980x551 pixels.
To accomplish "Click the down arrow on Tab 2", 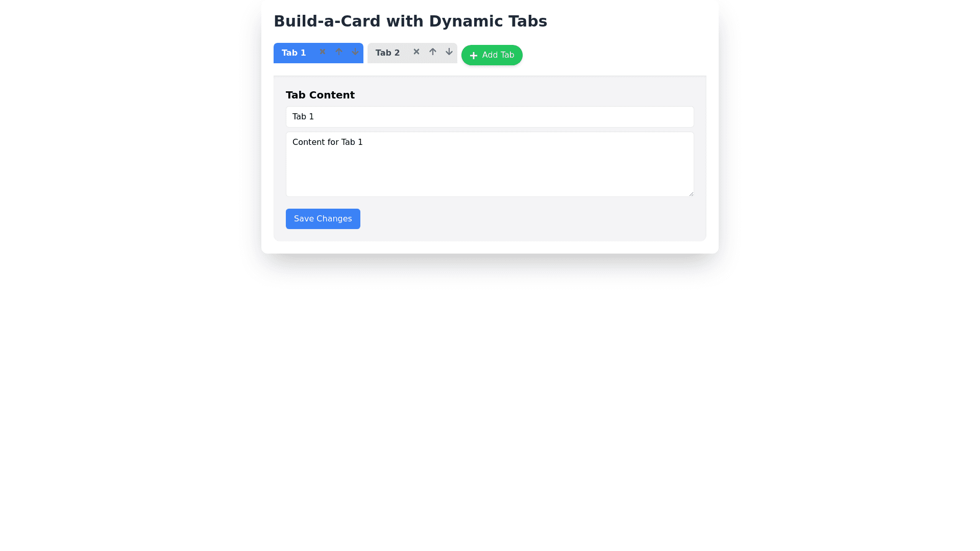I will (x=449, y=52).
